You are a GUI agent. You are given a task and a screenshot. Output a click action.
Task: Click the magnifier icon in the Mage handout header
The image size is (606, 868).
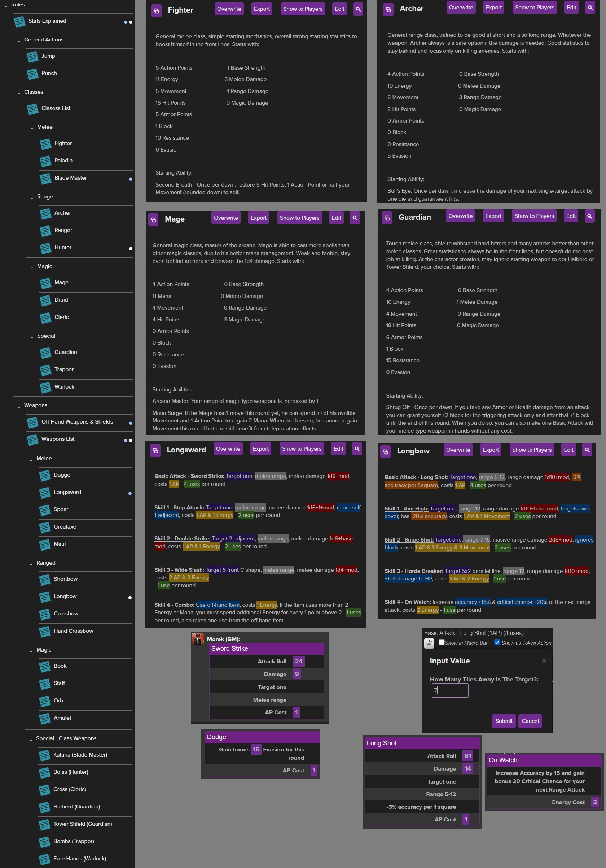coord(355,218)
